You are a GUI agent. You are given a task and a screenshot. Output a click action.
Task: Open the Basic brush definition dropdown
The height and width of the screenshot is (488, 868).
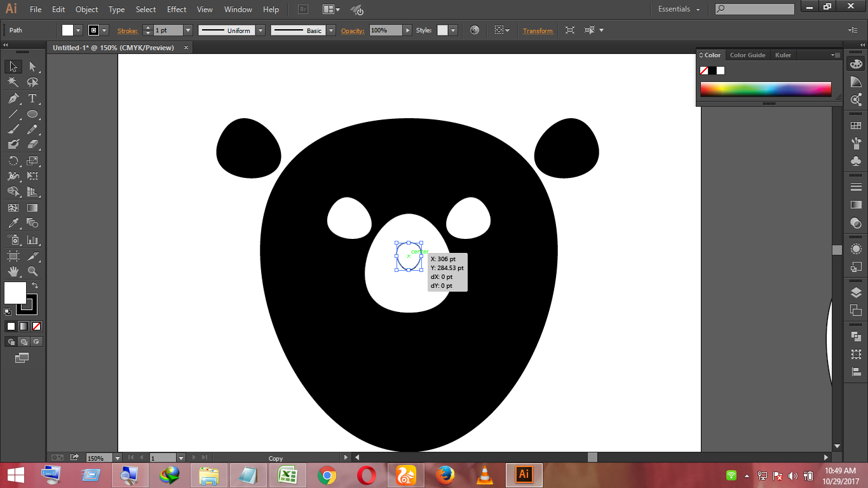coord(331,30)
